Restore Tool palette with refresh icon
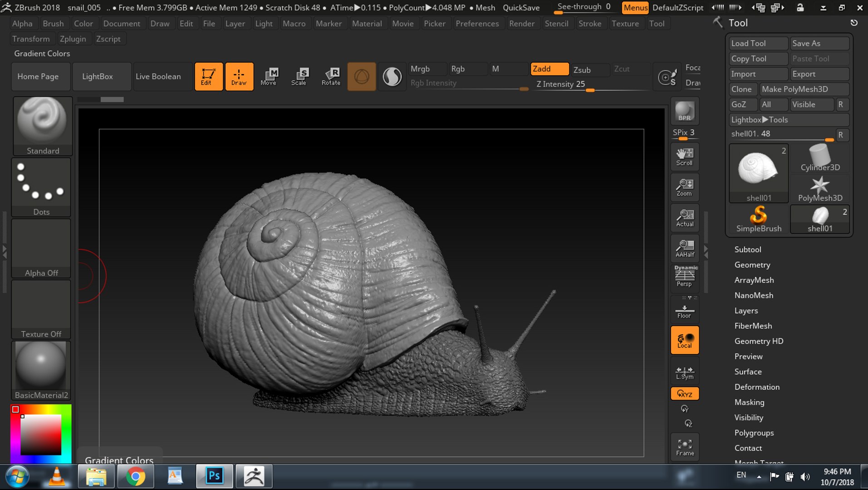 click(x=854, y=23)
